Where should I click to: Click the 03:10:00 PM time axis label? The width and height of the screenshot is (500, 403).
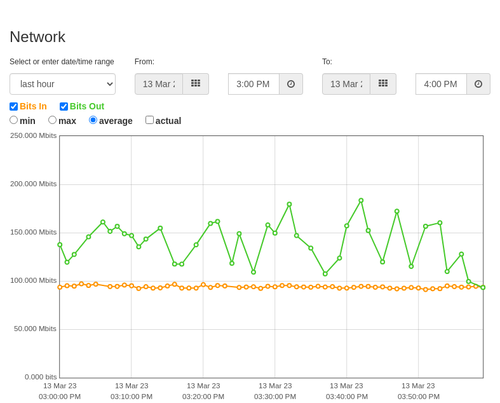pos(131,397)
